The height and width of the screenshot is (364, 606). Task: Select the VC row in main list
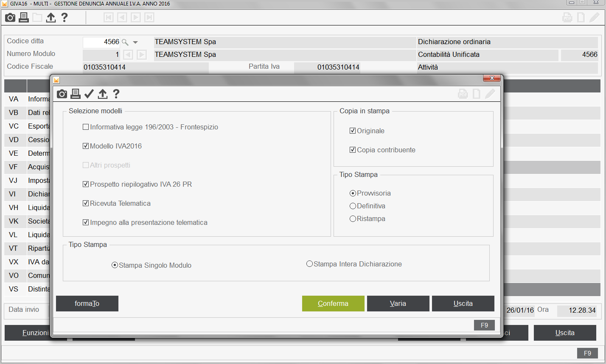coord(28,126)
